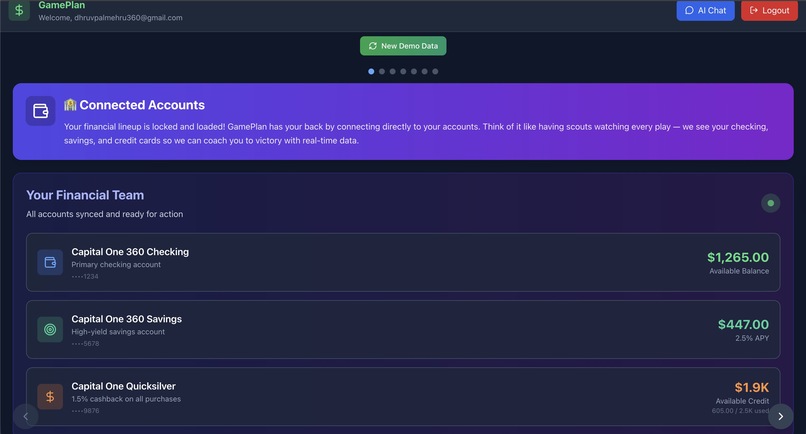Go to the previous slide with left chevron
The height and width of the screenshot is (434, 806).
coord(26,417)
